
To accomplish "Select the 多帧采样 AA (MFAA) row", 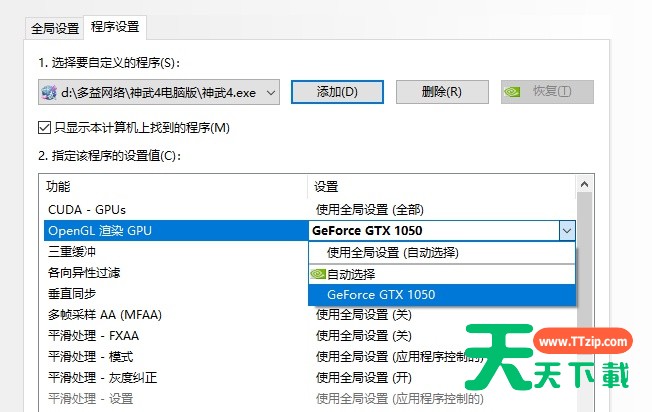I will coord(310,315).
